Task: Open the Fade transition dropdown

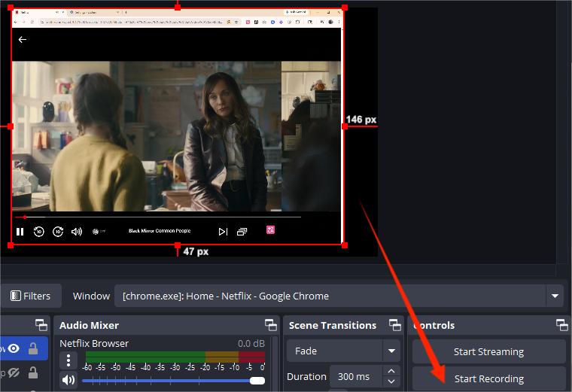Action: [x=343, y=351]
